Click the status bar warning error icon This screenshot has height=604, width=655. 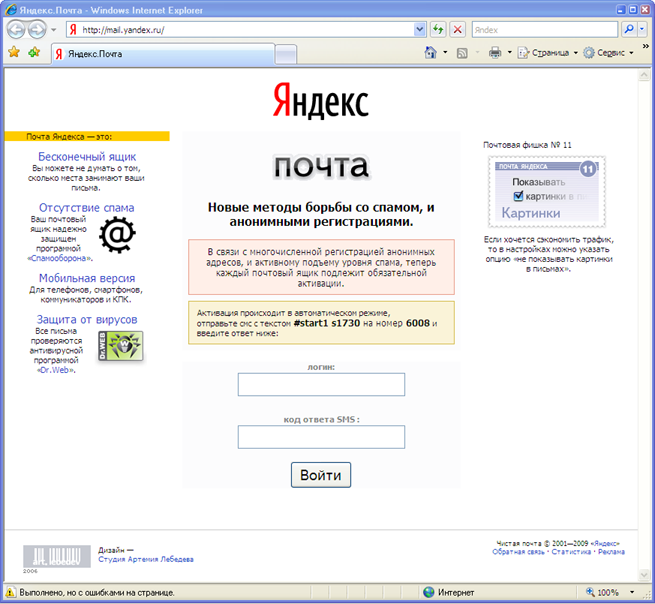coord(10,592)
